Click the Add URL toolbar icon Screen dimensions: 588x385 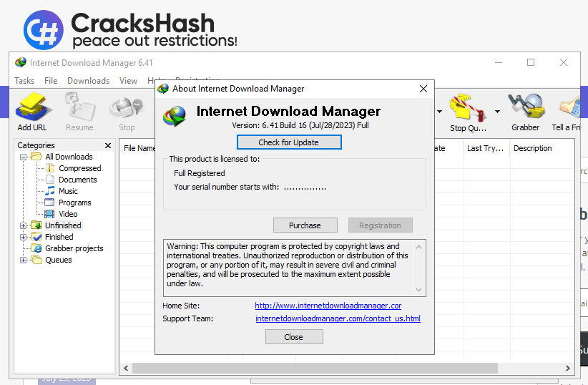32,107
